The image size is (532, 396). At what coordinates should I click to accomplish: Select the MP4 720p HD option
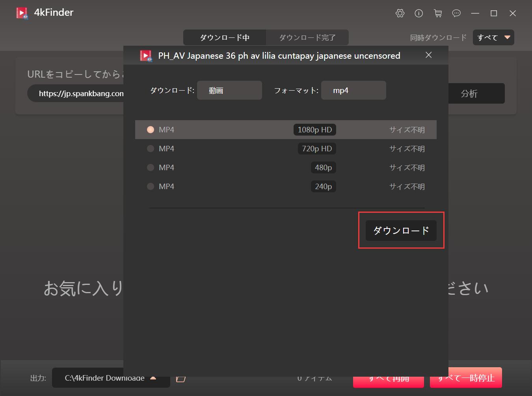click(151, 149)
